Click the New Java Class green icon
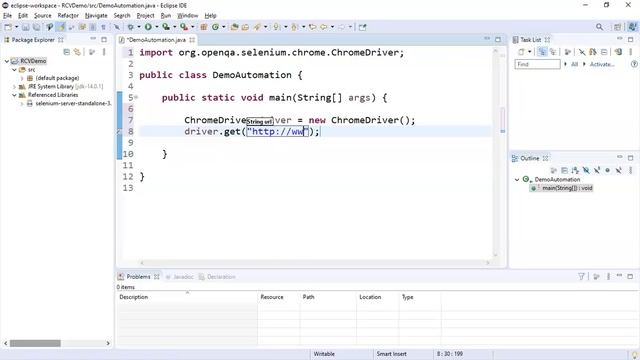 tap(215, 27)
